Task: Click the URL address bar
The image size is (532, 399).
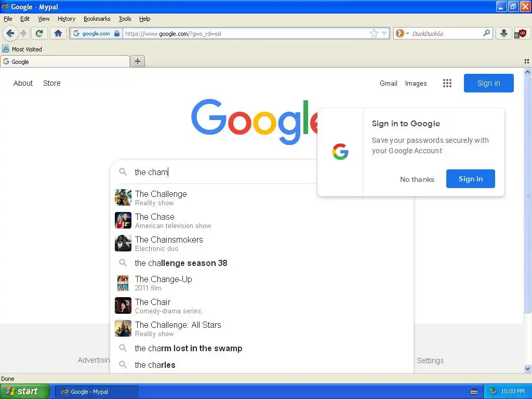Action: (246, 33)
